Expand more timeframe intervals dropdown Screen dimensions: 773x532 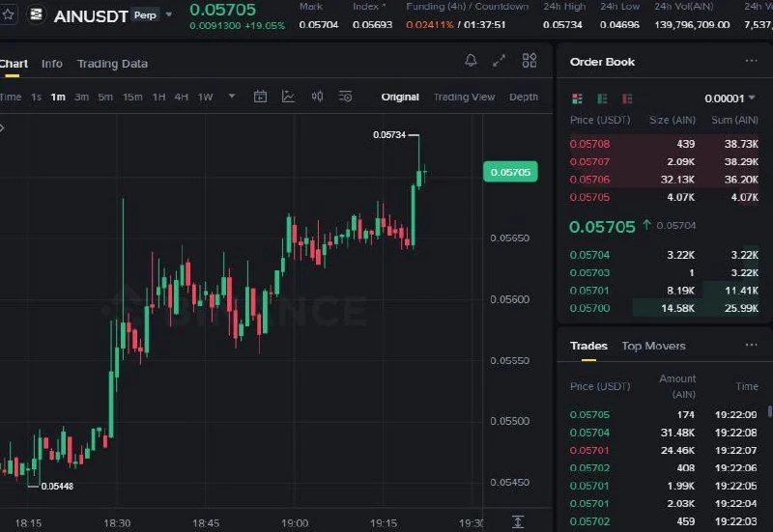pyautogui.click(x=232, y=97)
